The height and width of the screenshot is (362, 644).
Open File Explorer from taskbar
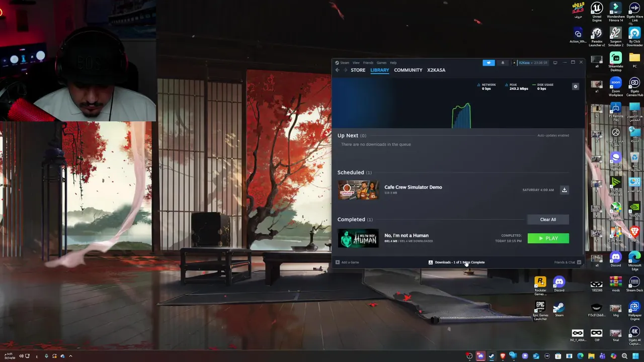591,356
